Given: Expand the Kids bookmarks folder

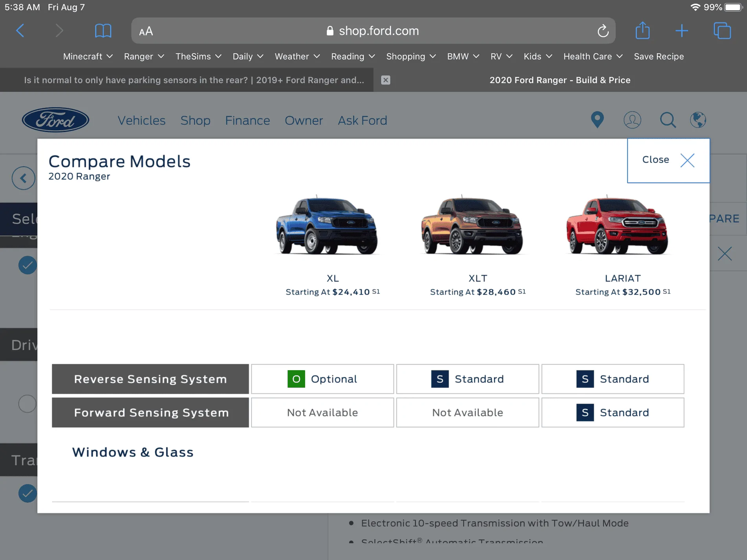Looking at the screenshot, I should (538, 57).
